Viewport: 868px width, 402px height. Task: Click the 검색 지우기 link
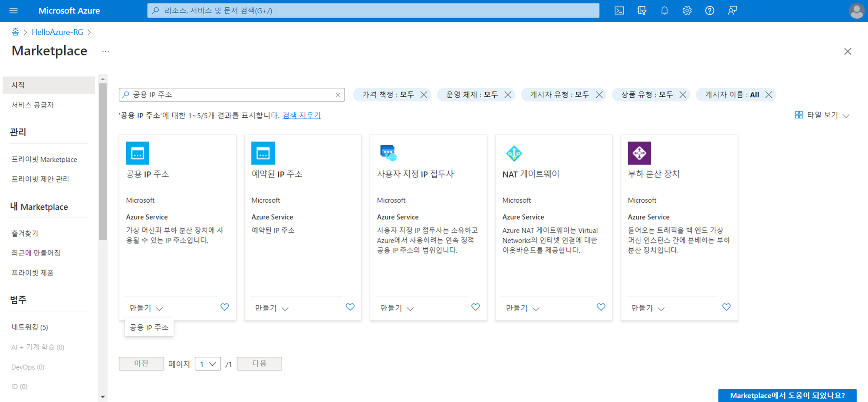coord(302,115)
